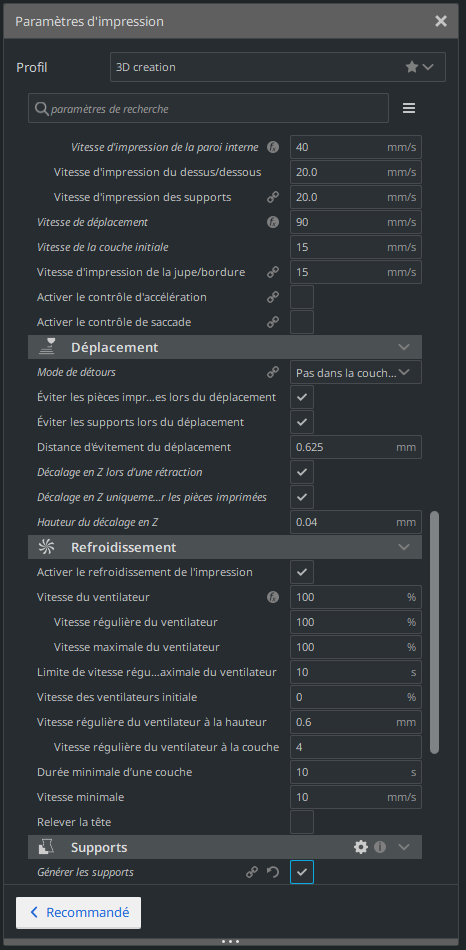
Task: Click the formula icon next to Vitesse de déplacement
Action: click(x=273, y=222)
